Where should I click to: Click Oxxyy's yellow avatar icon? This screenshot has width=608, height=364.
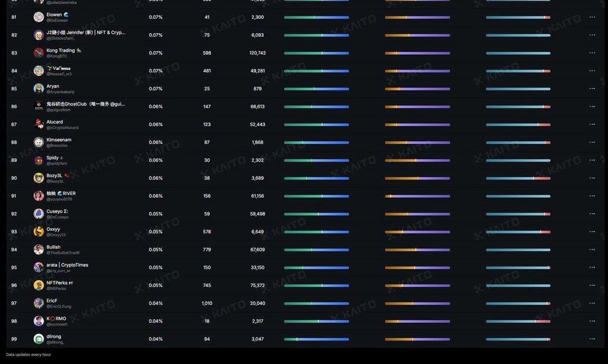pos(39,231)
